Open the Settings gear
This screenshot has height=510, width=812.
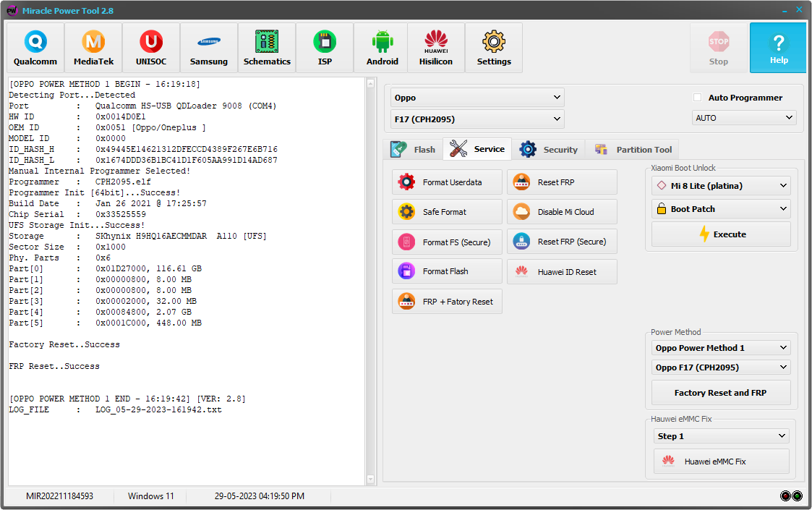point(494,48)
